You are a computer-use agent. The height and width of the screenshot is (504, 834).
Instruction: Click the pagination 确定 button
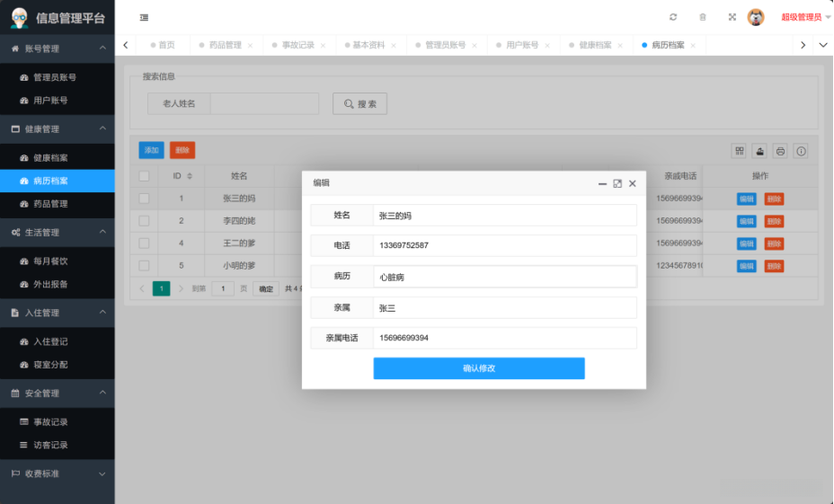[x=266, y=288]
